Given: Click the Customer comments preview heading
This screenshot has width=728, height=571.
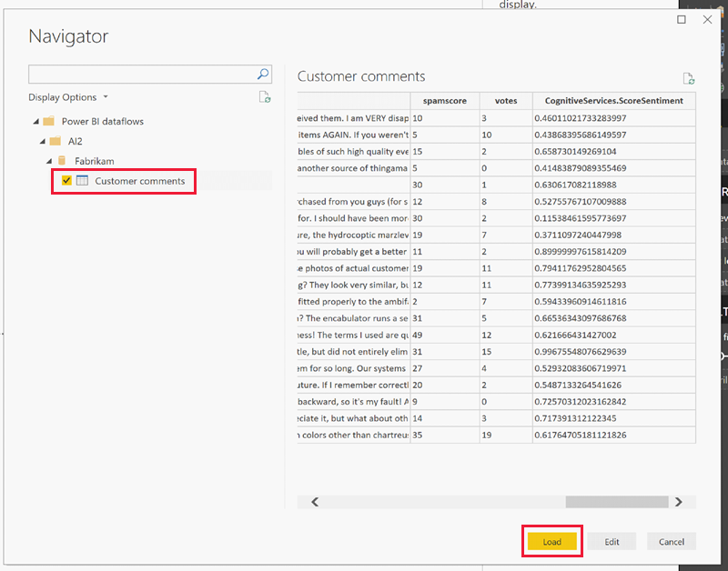Looking at the screenshot, I should coord(361,76).
